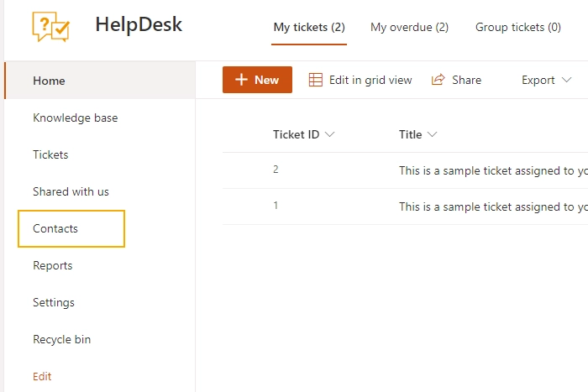The width and height of the screenshot is (588, 392).
Task: Open the Group tickets (0) tab
Action: [x=518, y=28]
